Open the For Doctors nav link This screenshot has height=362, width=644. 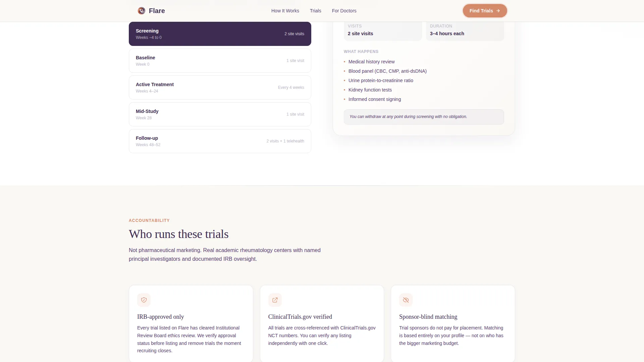(x=344, y=11)
